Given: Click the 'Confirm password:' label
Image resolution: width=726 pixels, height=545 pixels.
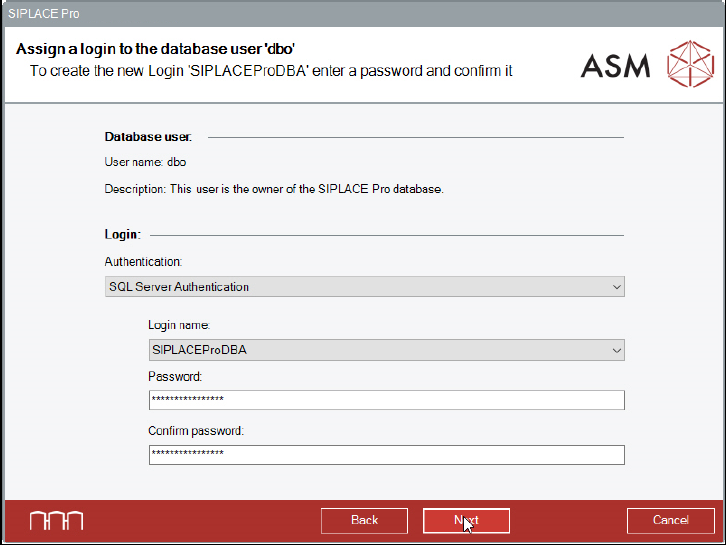Looking at the screenshot, I should click(196, 431).
